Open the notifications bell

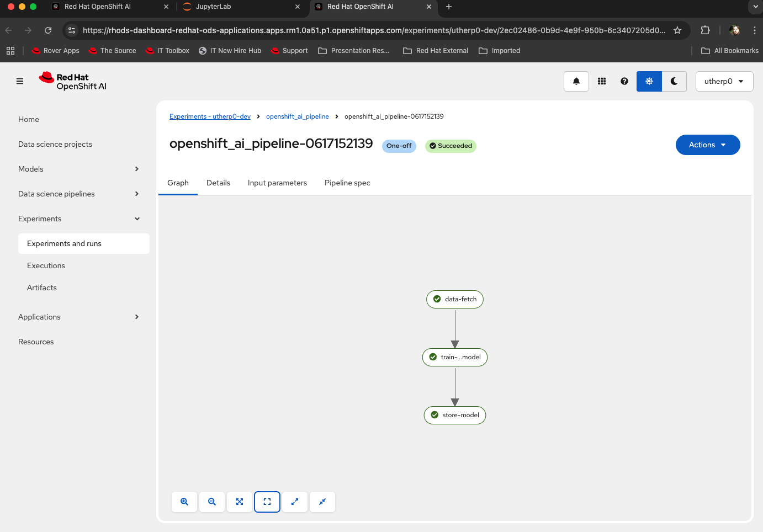pos(576,81)
